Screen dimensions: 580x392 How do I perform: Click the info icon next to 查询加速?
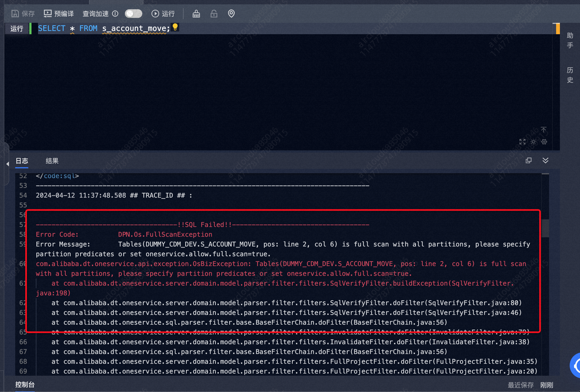(115, 14)
